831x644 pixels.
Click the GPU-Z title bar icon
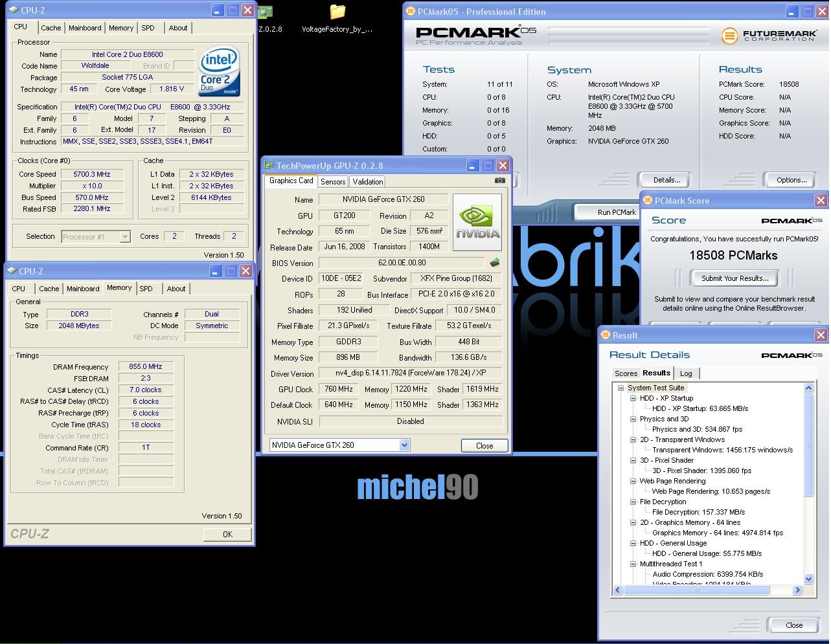[269, 166]
